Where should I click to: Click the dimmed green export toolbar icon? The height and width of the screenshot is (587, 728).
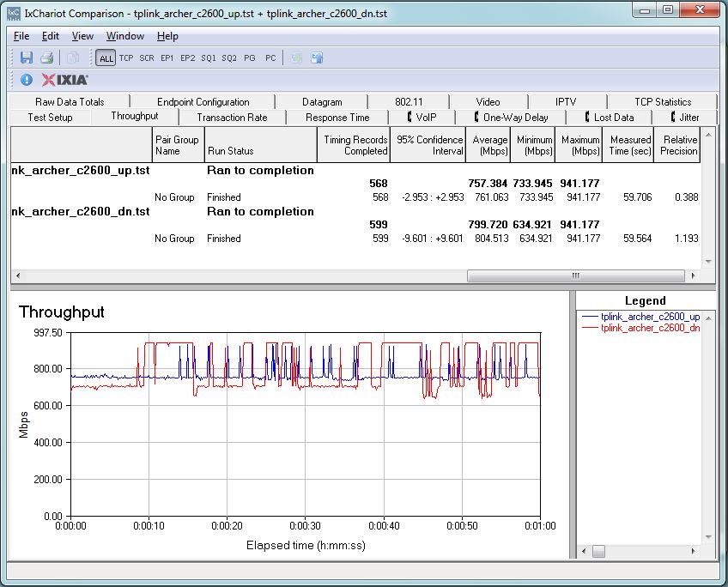pos(296,57)
